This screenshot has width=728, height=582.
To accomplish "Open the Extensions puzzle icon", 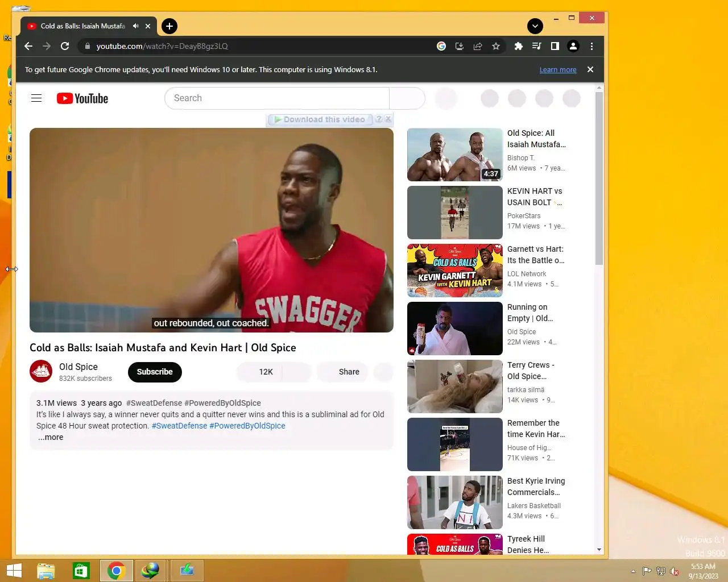I will (x=518, y=46).
